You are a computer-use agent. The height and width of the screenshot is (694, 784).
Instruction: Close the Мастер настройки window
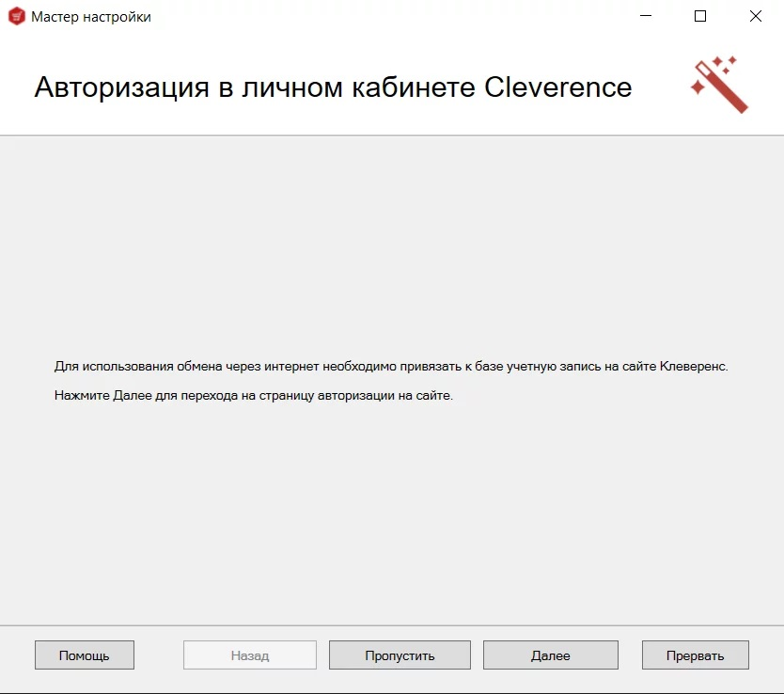(x=756, y=16)
